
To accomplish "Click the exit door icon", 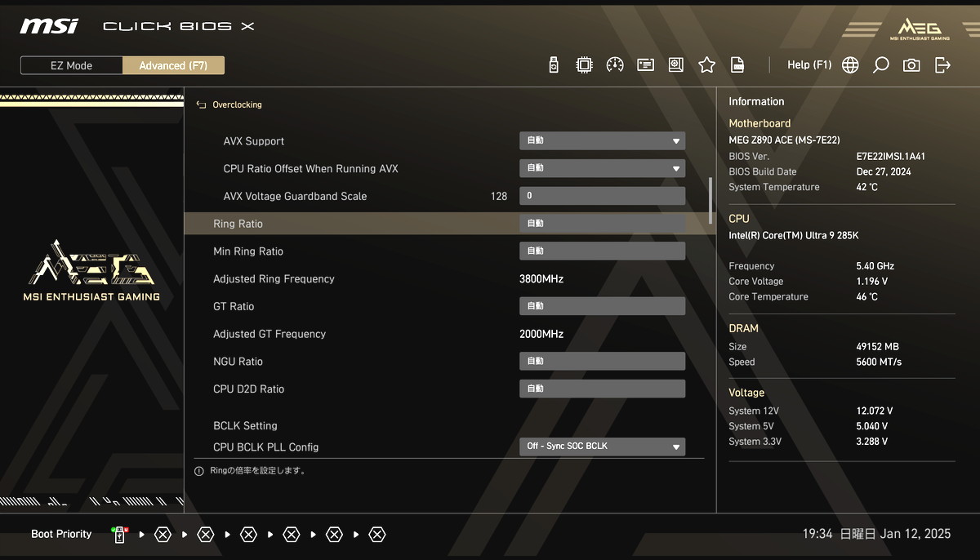I will click(942, 65).
